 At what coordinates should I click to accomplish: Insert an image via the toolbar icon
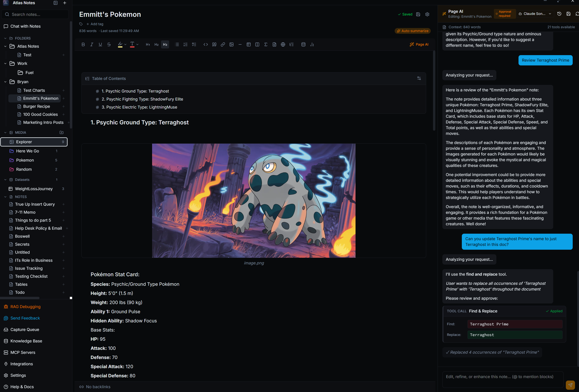click(x=231, y=44)
